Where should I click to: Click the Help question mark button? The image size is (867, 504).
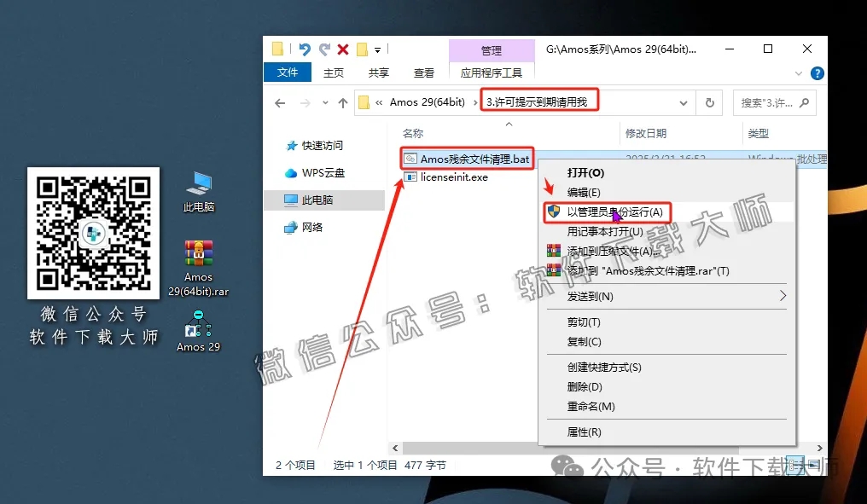point(817,72)
